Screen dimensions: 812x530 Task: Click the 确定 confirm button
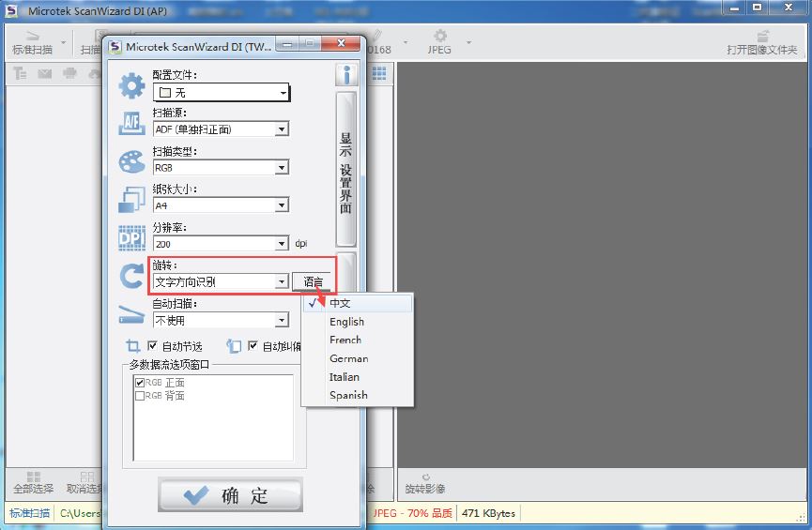point(230,496)
